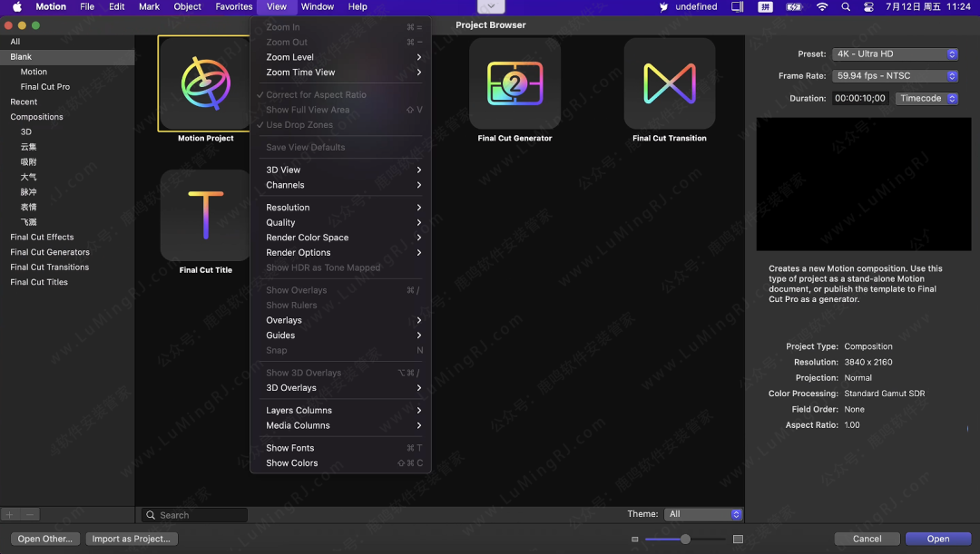The height and width of the screenshot is (554, 980).
Task: Choose Show Fonts from View menu
Action: 290,448
